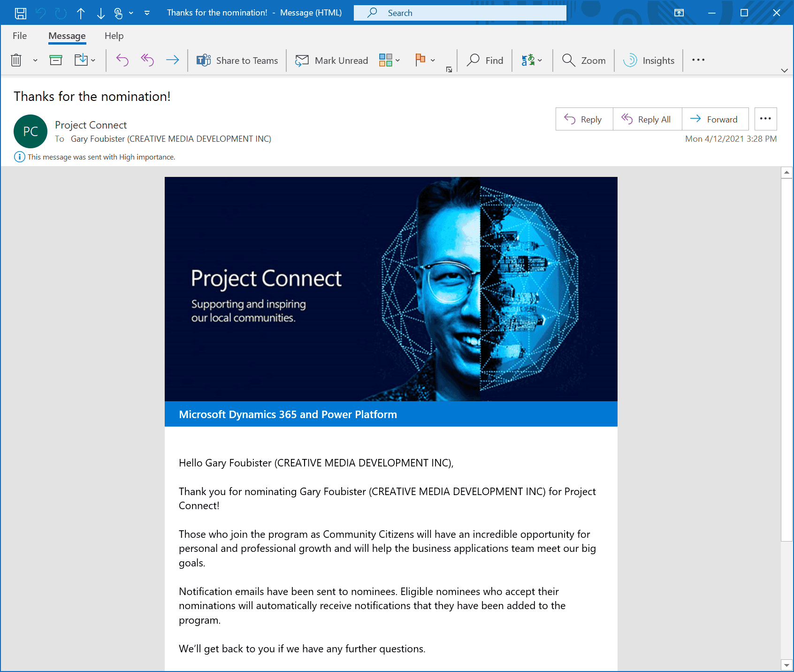Collapse the ribbon with the chevron
Image resolution: width=794 pixels, height=672 pixels.
pyautogui.click(x=784, y=70)
